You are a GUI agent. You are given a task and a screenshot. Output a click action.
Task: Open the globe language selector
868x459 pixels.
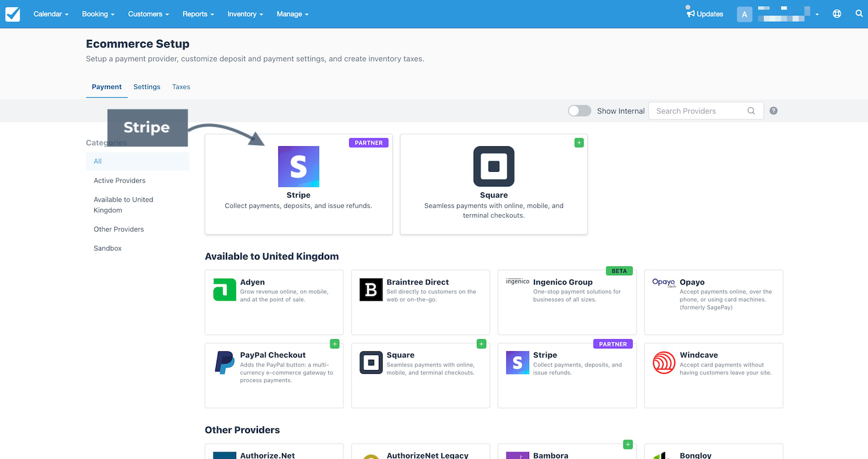(x=837, y=14)
